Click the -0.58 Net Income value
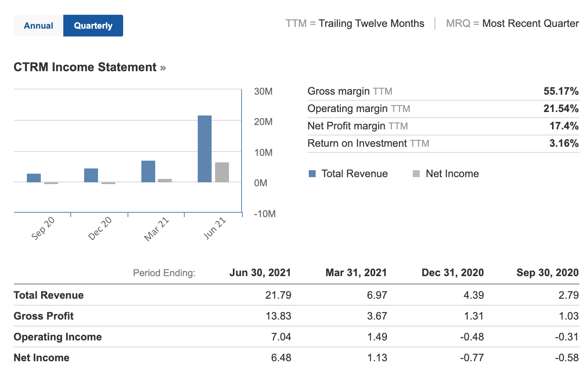Image resolution: width=588 pixels, height=376 pixels. [567, 358]
